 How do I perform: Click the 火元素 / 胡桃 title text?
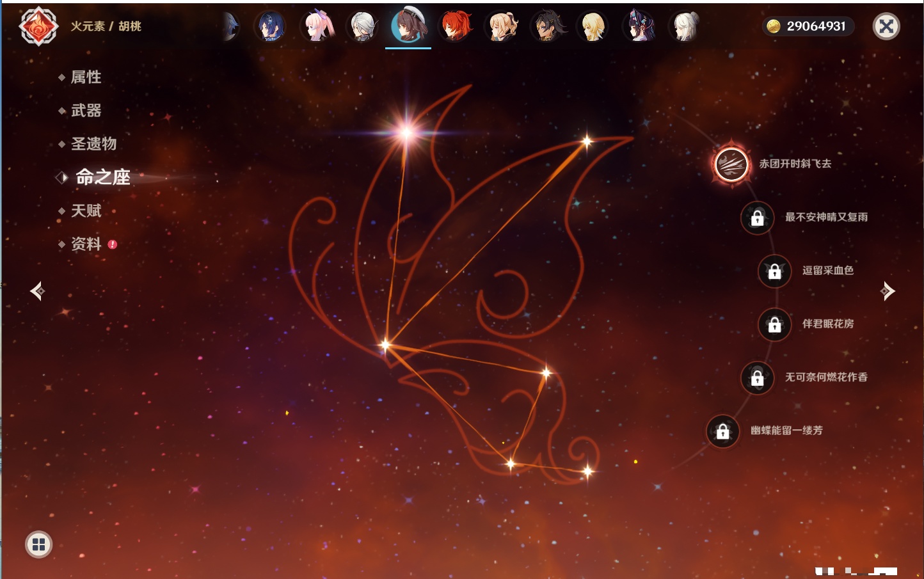pos(106,26)
